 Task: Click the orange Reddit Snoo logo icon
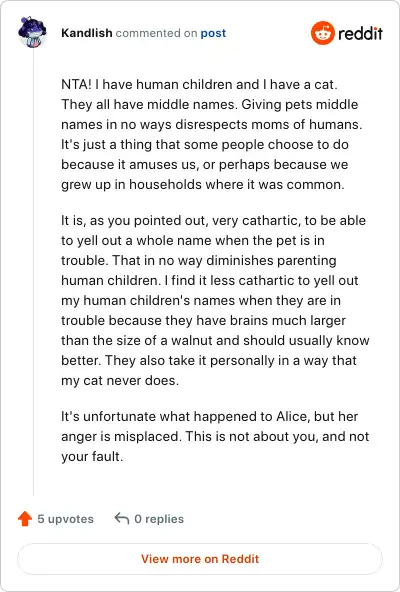click(x=323, y=33)
